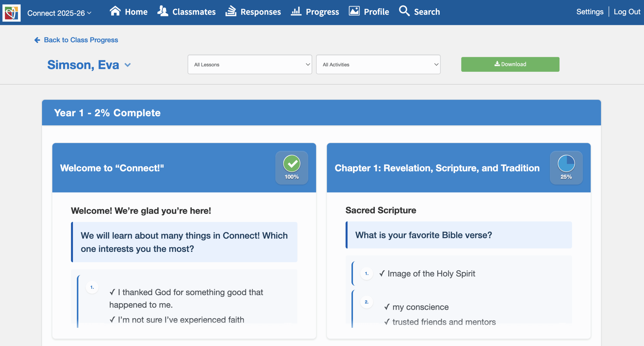Click the Profile picture frame icon
The width and height of the screenshot is (644, 346).
[x=354, y=11]
